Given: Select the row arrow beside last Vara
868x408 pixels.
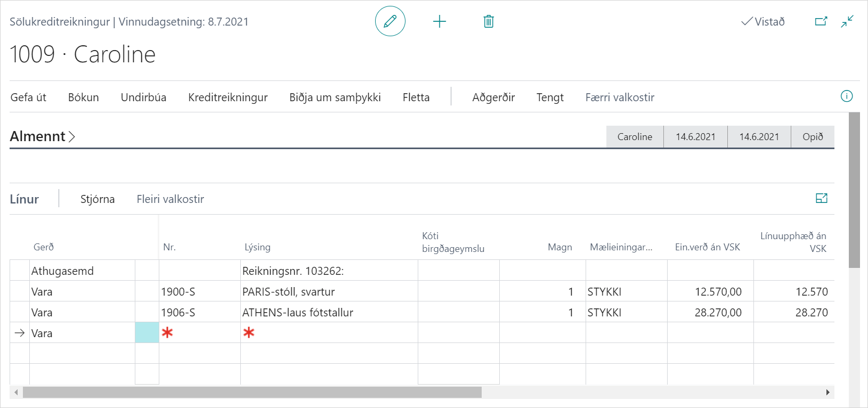Looking at the screenshot, I should (20, 333).
